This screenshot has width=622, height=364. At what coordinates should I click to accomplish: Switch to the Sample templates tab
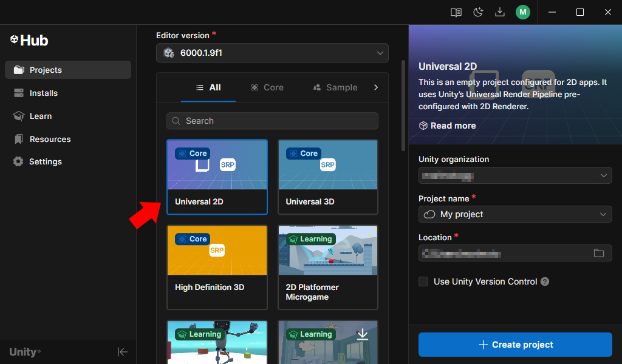click(x=335, y=87)
